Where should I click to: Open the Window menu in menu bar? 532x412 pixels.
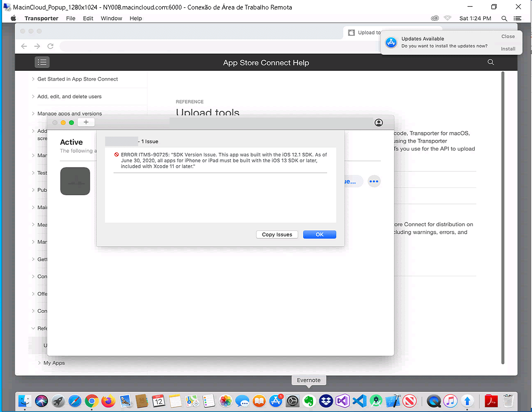tap(111, 18)
